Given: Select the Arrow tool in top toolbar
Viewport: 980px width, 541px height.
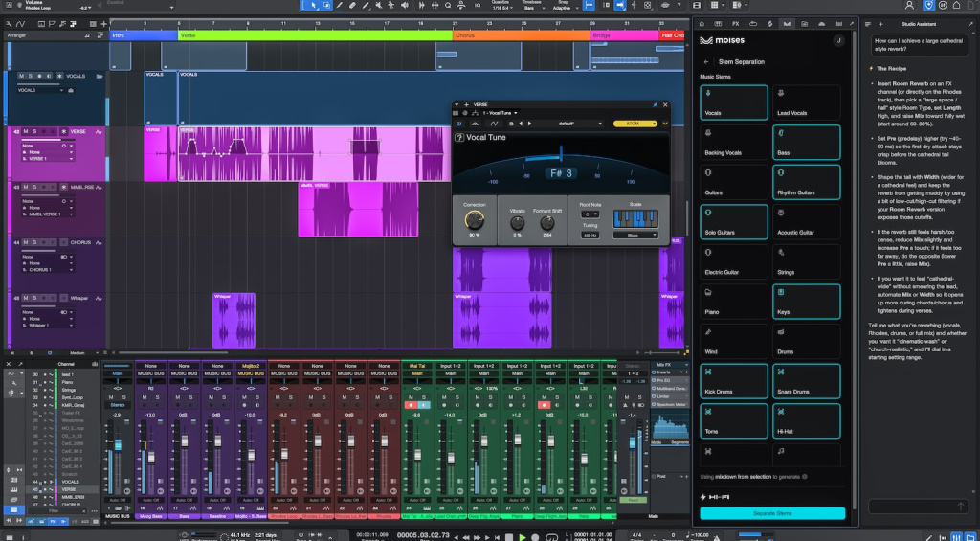Looking at the screenshot, I should click(314, 6).
